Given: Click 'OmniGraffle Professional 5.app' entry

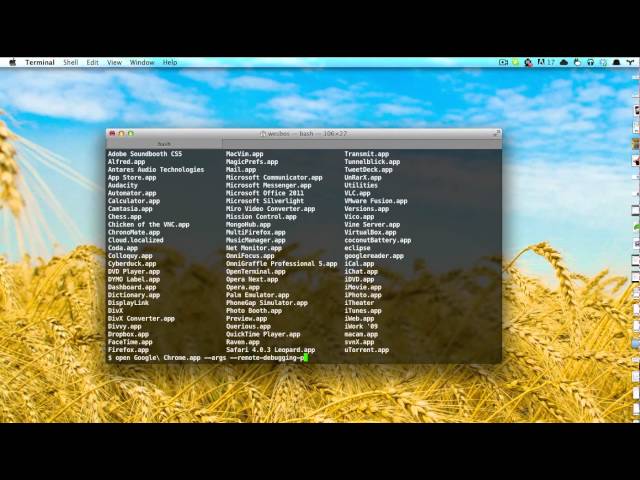Looking at the screenshot, I should (282, 264).
